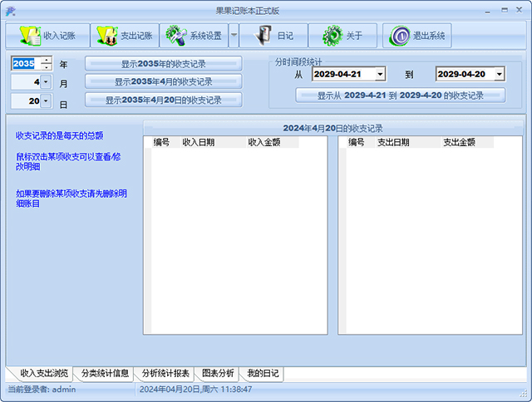Image resolution: width=532 pixels, height=402 pixels.
Task: Decrease the year with the down spinner
Action: pyautogui.click(x=47, y=66)
